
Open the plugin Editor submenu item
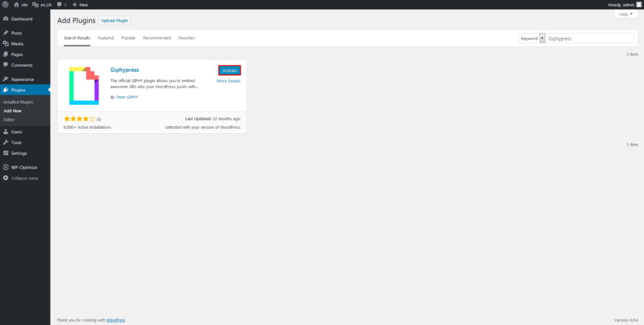[x=9, y=120]
